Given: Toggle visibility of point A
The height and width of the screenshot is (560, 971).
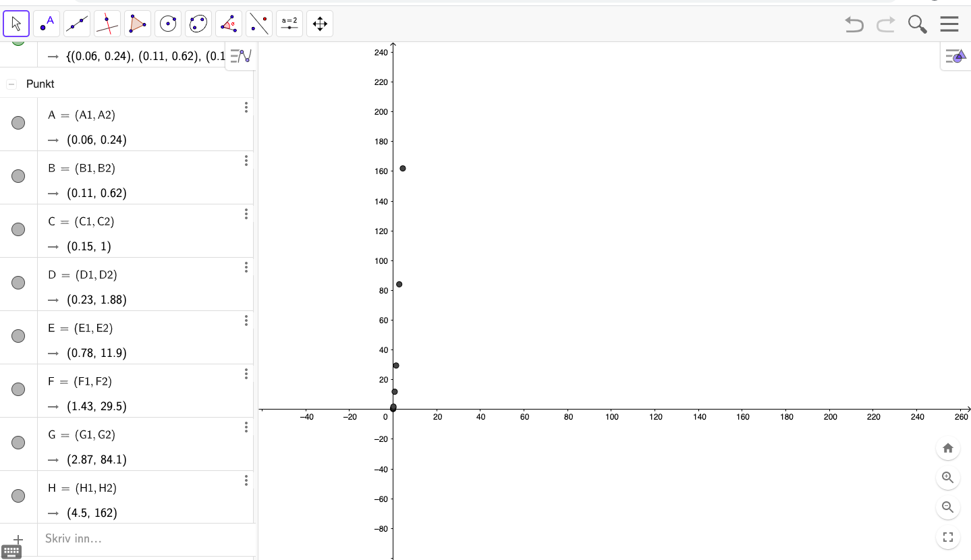Looking at the screenshot, I should (18, 123).
